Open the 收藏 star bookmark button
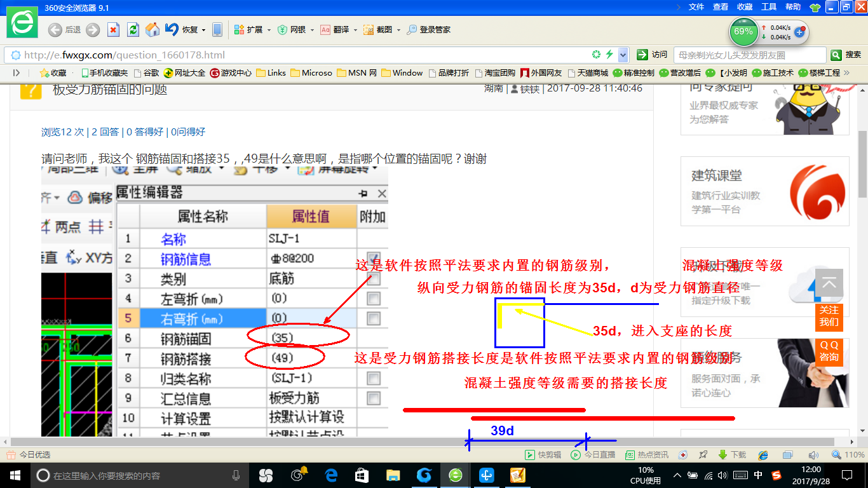The height and width of the screenshot is (488, 868). [53, 72]
